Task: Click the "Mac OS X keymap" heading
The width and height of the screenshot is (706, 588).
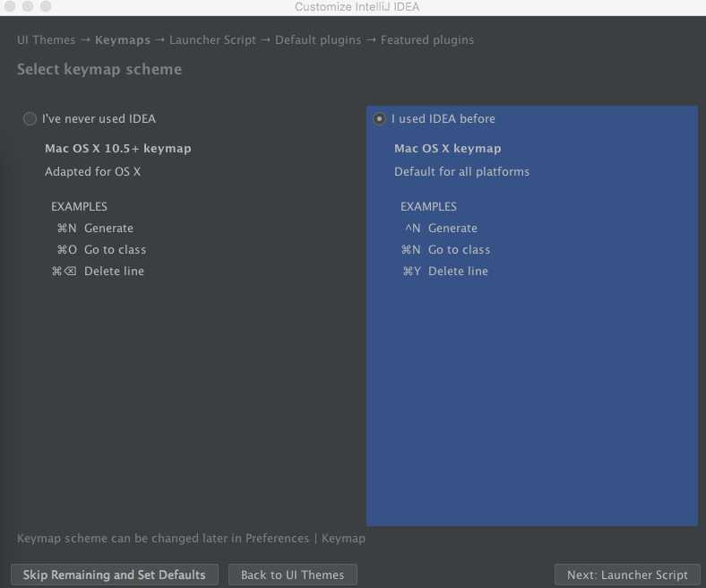Action: click(x=448, y=149)
